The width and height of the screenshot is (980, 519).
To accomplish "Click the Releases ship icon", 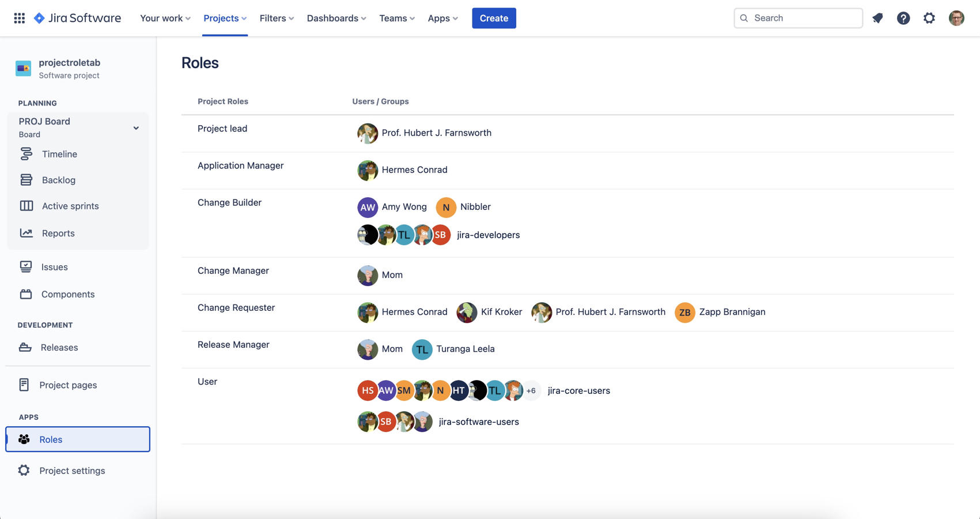I will pyautogui.click(x=25, y=347).
